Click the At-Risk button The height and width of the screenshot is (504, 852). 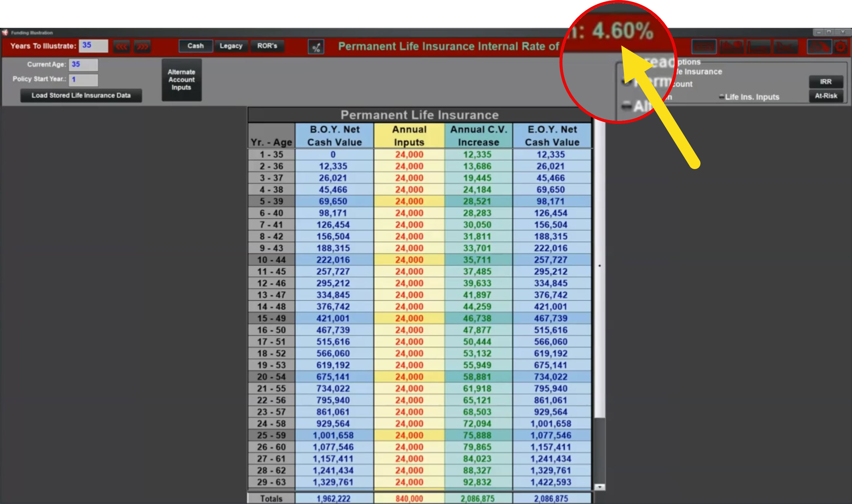[826, 96]
